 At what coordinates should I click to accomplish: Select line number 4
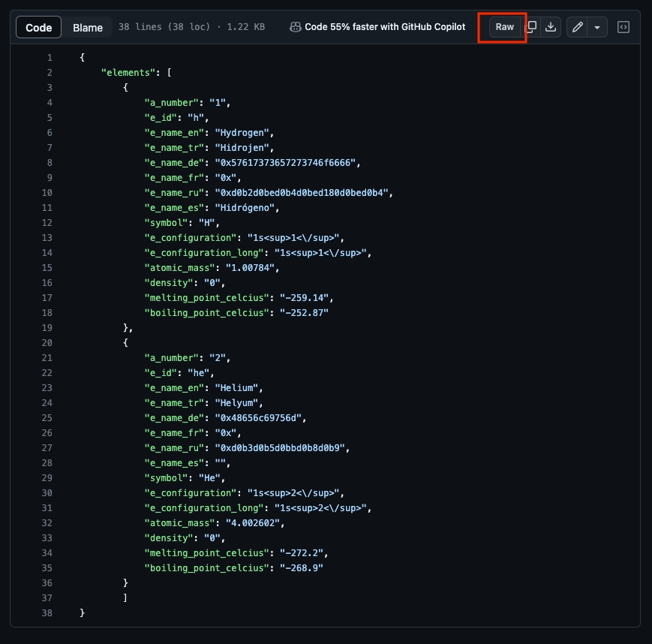point(50,102)
